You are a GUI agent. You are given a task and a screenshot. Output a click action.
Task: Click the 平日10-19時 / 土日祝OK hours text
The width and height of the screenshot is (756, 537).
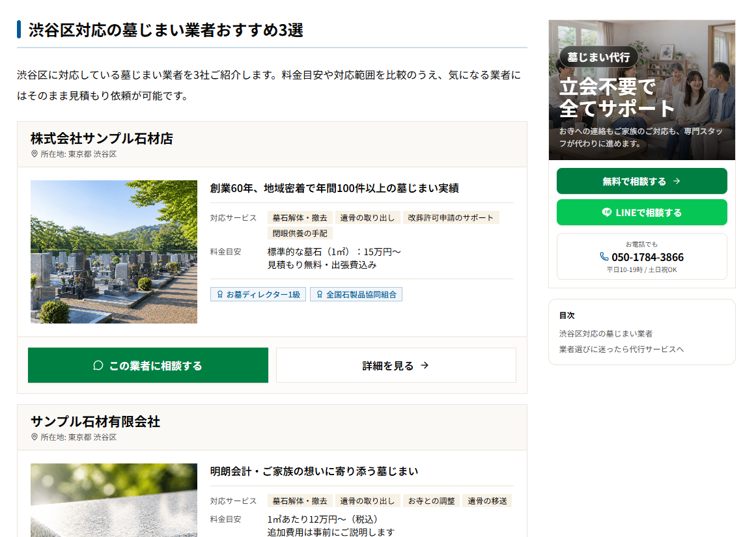tap(642, 270)
